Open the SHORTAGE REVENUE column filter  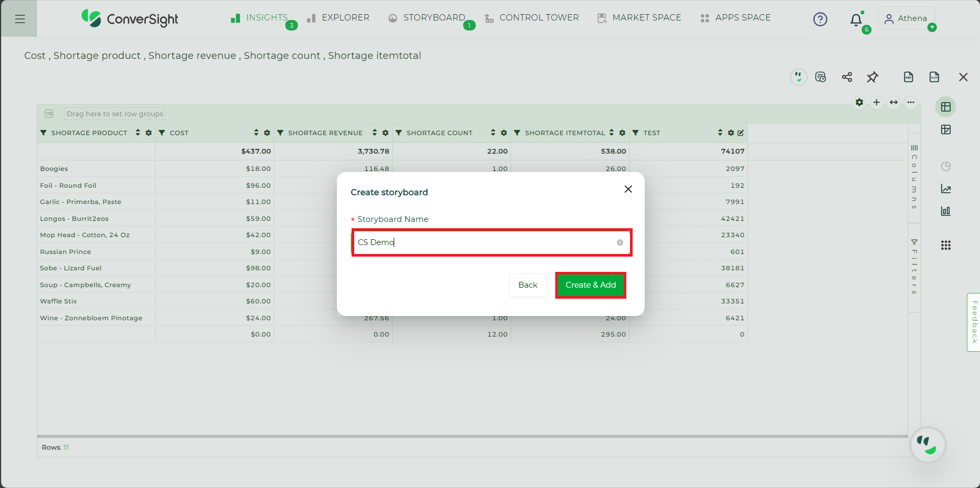click(281, 133)
